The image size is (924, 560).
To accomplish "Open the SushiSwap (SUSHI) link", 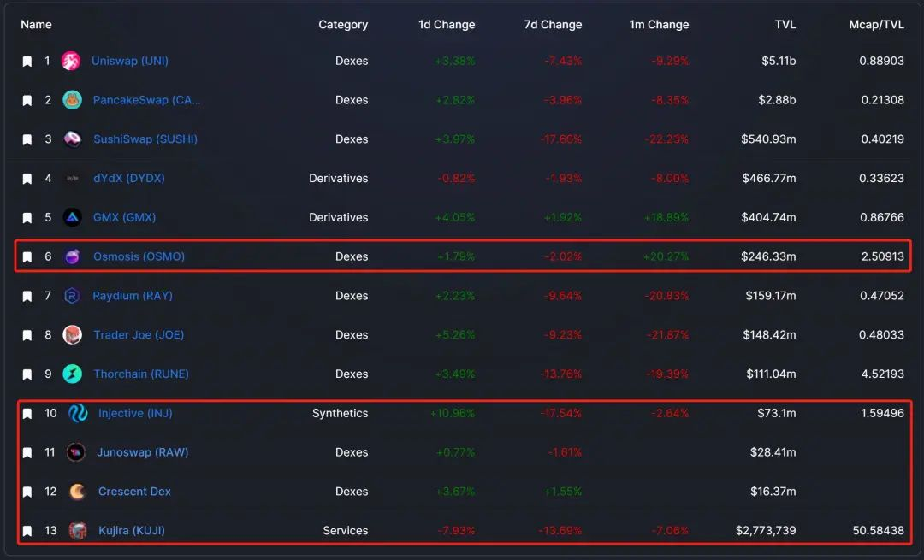I will 145,139.
